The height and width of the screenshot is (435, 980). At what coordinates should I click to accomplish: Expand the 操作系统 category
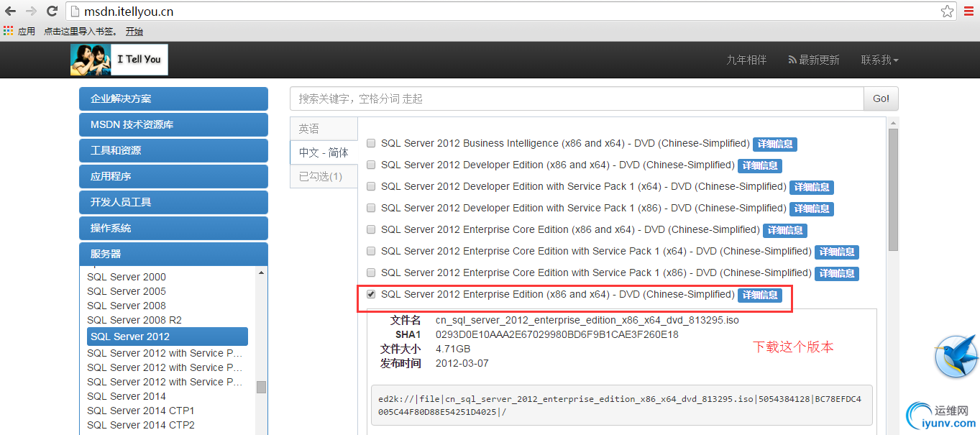(173, 228)
